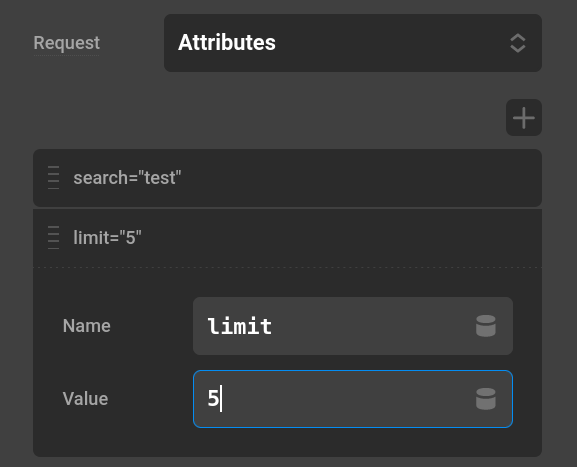The image size is (577, 467).
Task: Open data binding icon in Name field
Action: point(486,326)
